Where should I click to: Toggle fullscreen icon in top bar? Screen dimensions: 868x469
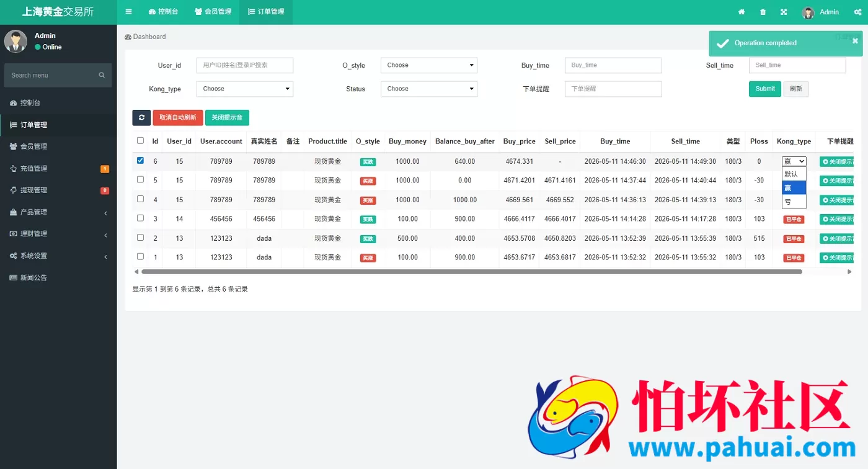[784, 12]
